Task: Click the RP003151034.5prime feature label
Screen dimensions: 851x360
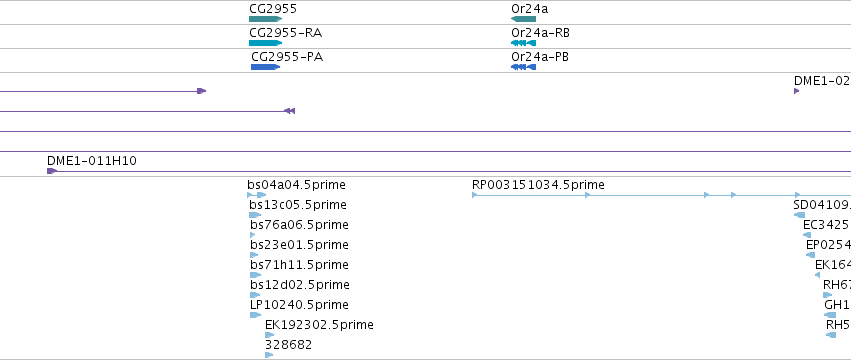Action: 538,185
